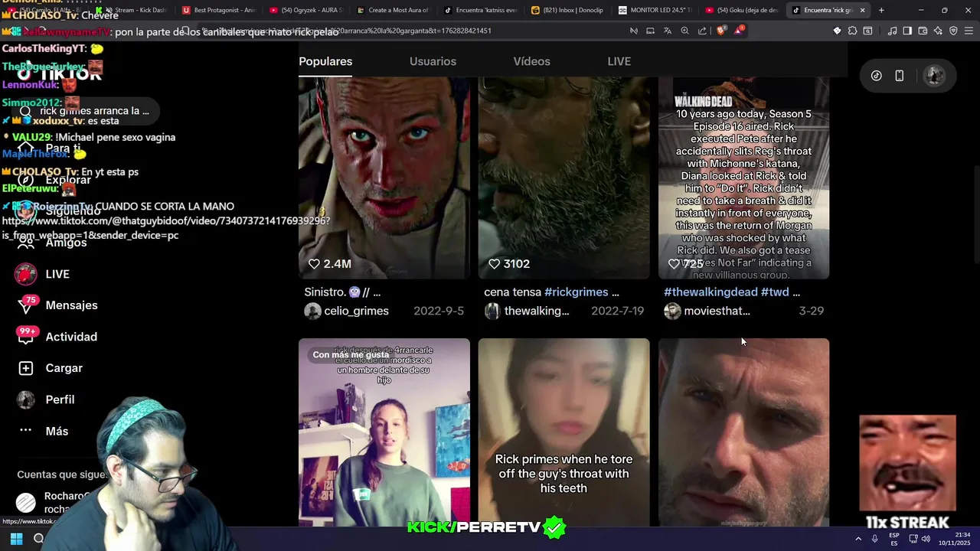Screen dimensions: 980x551
Task: Open the browser hamburger menu
Action: pos(969,31)
